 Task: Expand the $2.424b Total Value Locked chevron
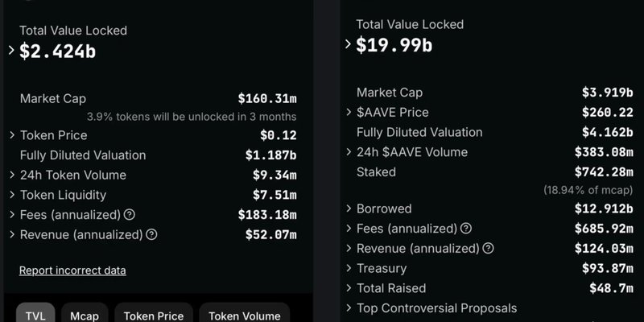click(11, 51)
